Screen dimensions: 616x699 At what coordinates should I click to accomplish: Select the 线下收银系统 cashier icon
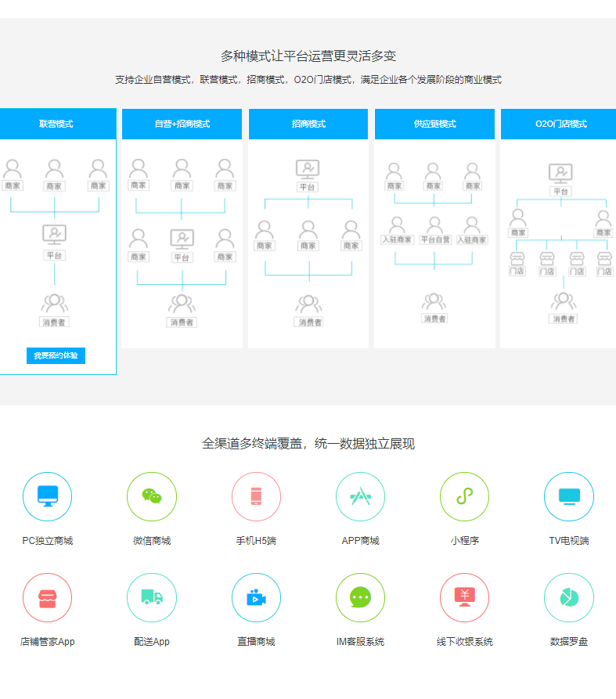click(464, 598)
